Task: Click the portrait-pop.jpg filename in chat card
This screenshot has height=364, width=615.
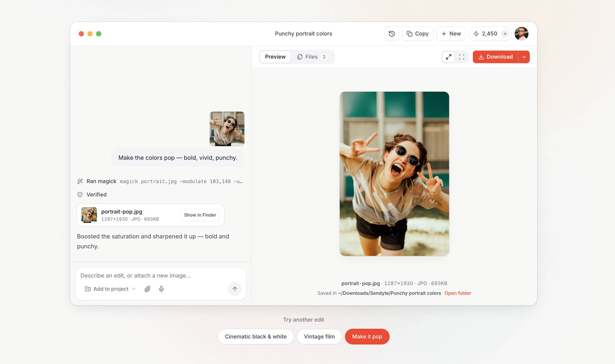Action: coord(122,212)
